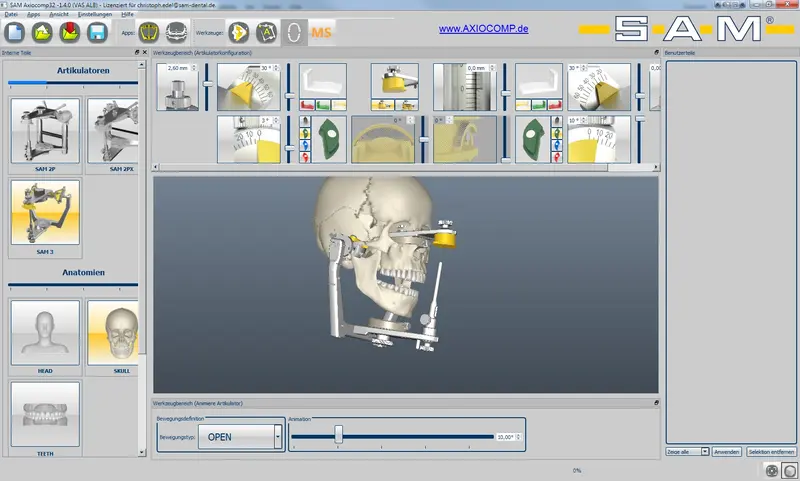
Task: Open the Einstellungen menu
Action: (x=94, y=14)
